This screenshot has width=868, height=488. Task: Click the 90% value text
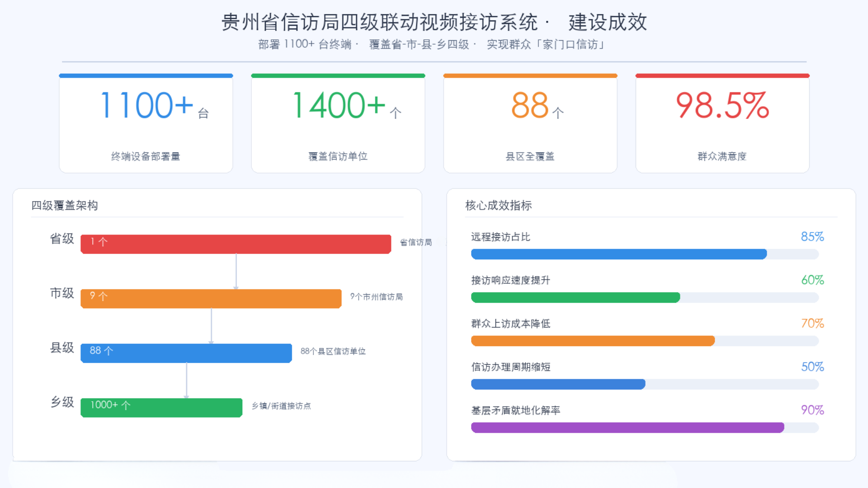tap(812, 410)
